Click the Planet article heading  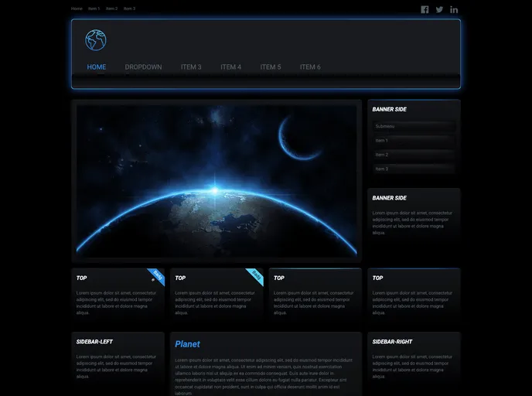[x=187, y=344]
